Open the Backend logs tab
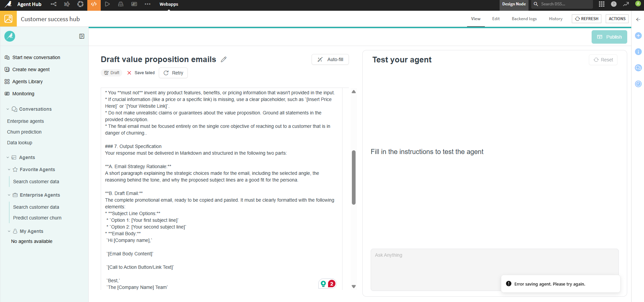 click(x=524, y=19)
